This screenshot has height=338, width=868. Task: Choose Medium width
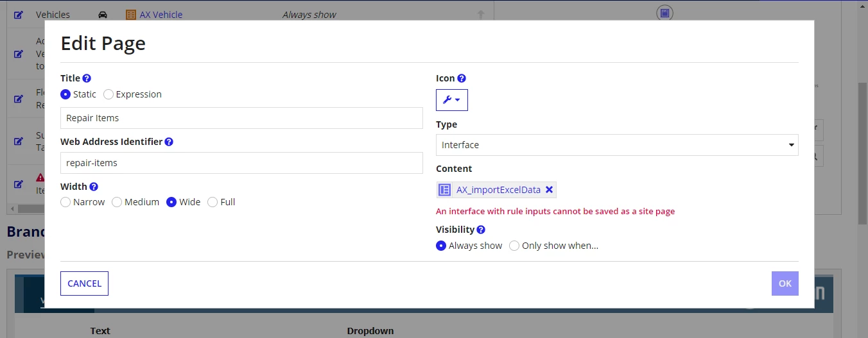(117, 202)
